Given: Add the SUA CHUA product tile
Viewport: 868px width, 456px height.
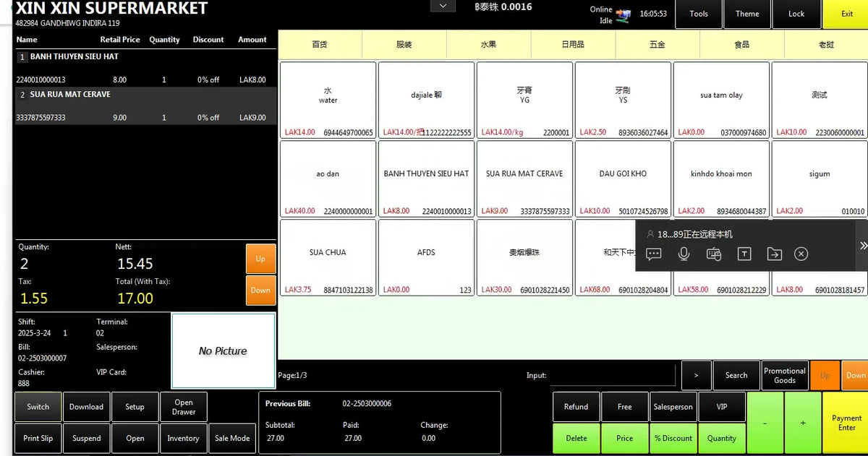Looking at the screenshot, I should (328, 257).
